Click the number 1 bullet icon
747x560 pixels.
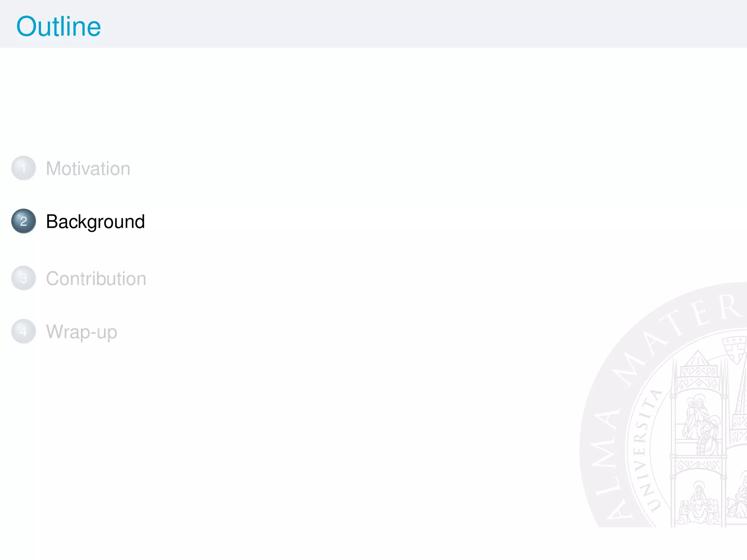24,168
